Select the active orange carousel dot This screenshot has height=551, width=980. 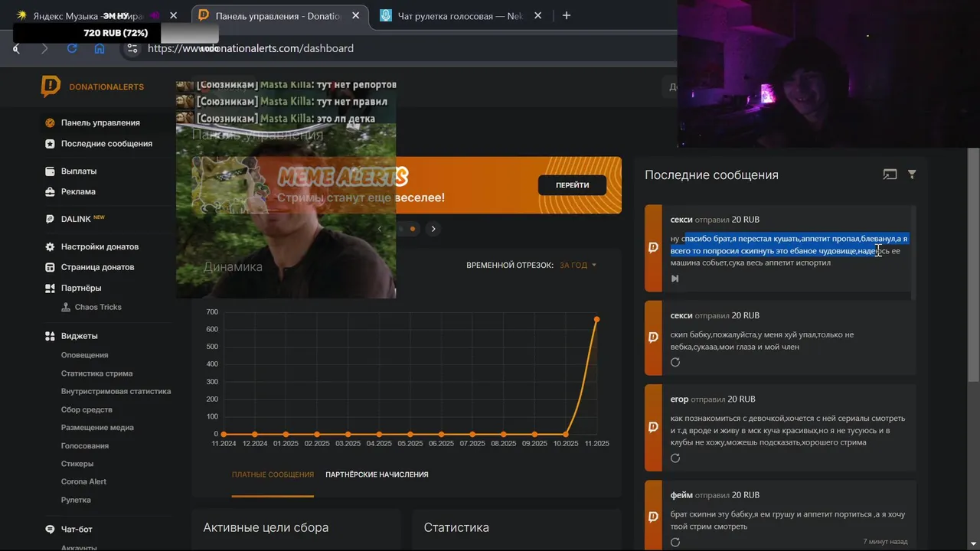click(413, 229)
